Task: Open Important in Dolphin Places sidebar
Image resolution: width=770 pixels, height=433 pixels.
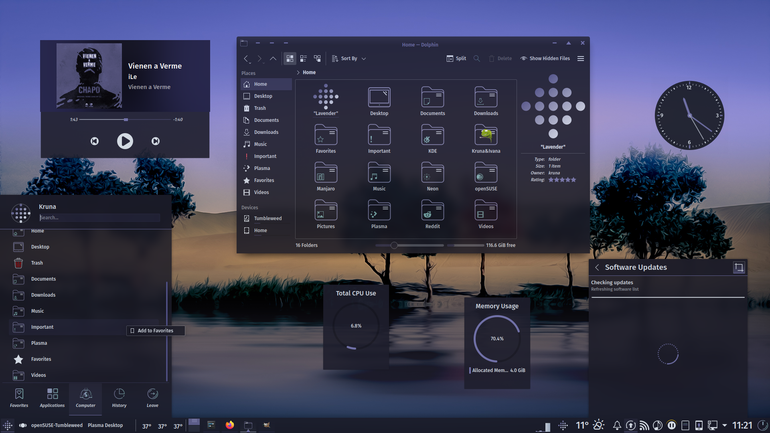Action: 266,156
